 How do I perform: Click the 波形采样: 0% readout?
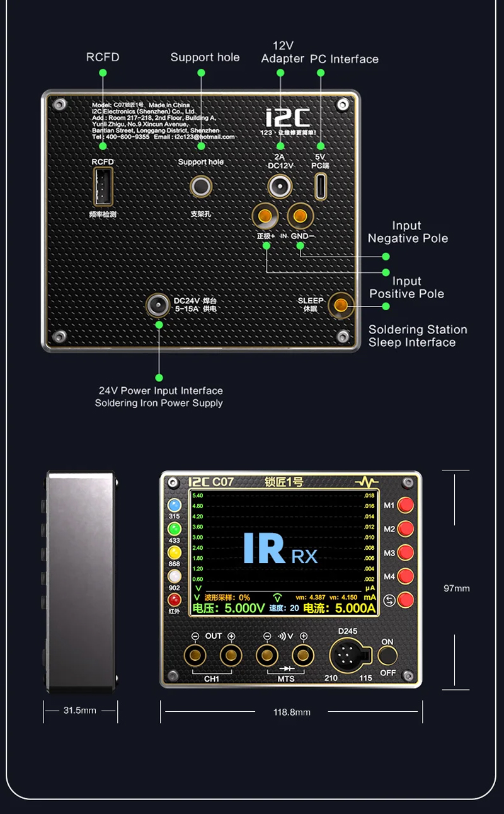(x=227, y=597)
